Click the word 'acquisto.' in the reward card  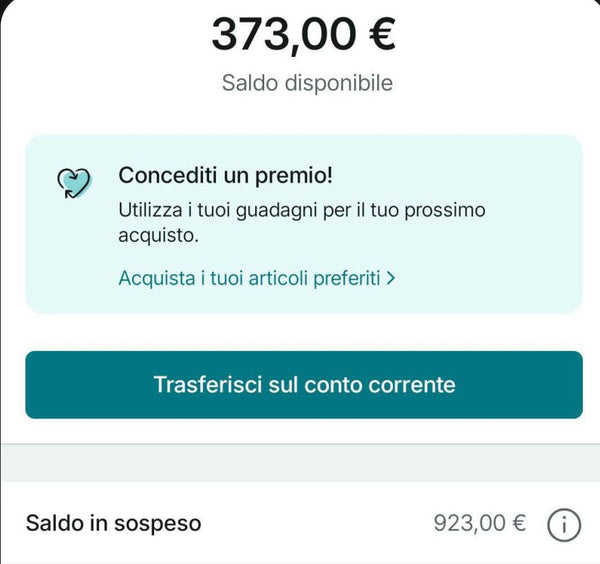click(x=158, y=236)
